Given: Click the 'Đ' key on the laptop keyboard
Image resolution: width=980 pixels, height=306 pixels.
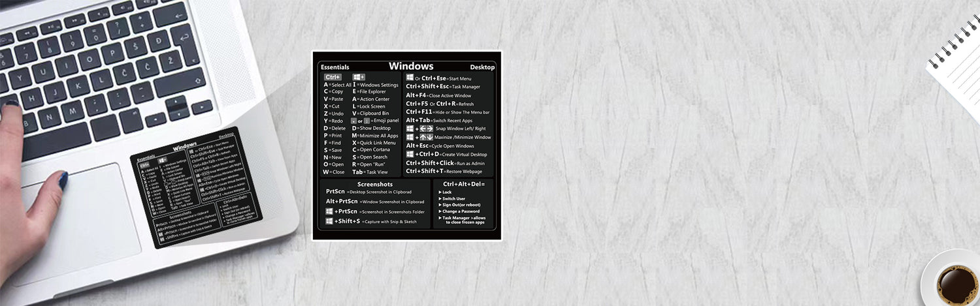Looking at the screenshot, I should click(x=158, y=42).
